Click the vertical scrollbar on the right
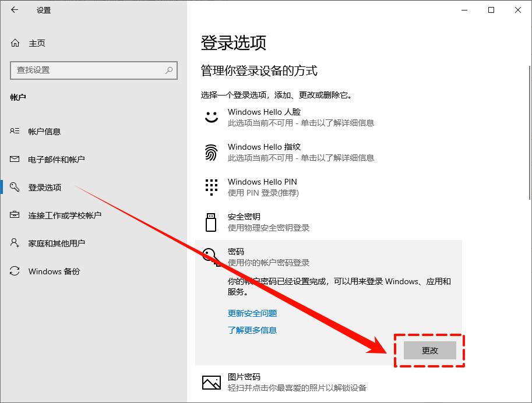532x403 pixels. coord(530,132)
